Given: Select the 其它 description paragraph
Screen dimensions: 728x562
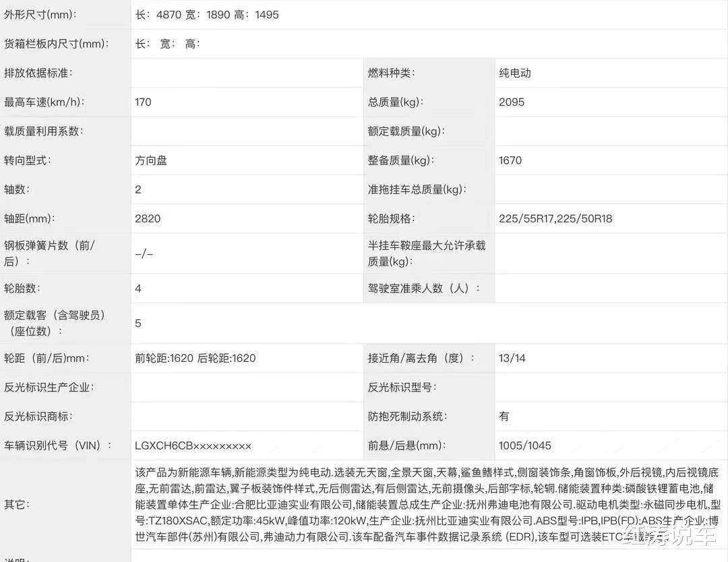Looking at the screenshot, I should click(x=427, y=505).
